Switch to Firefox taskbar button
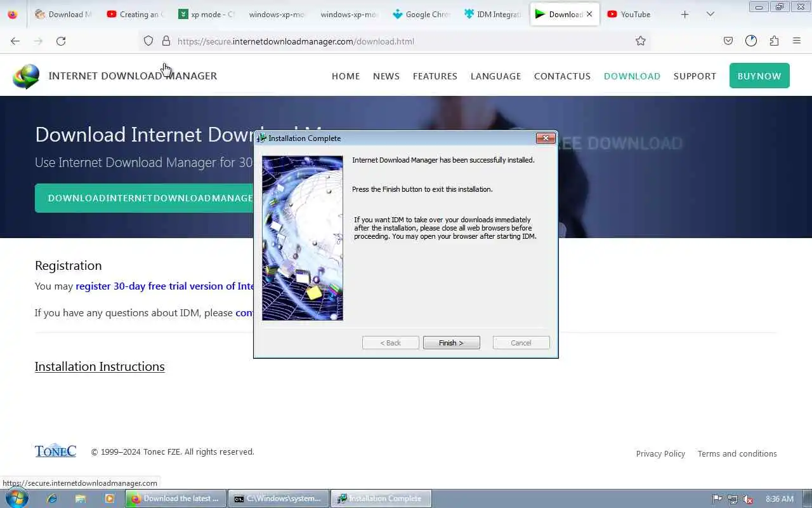812x508 pixels. [176, 498]
